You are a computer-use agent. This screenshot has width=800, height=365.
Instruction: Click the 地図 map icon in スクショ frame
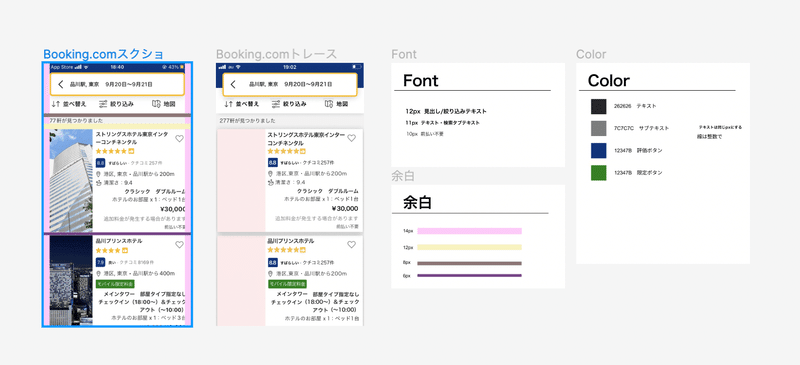click(156, 104)
